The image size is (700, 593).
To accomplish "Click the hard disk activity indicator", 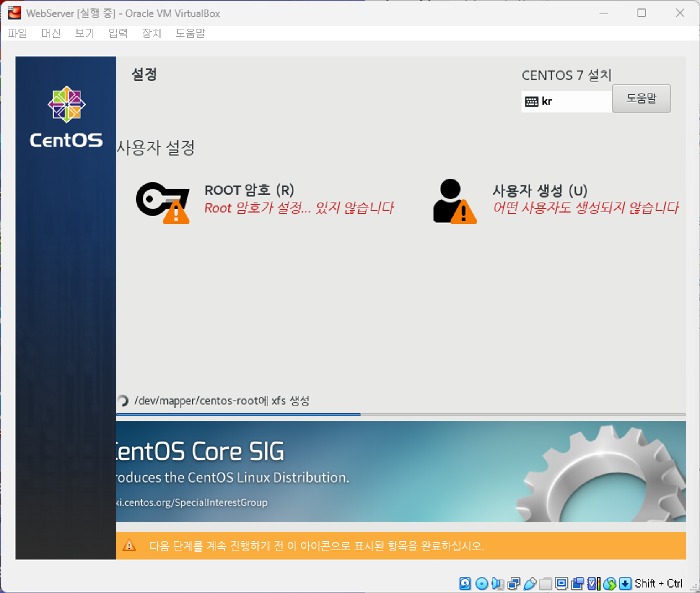I will click(465, 583).
